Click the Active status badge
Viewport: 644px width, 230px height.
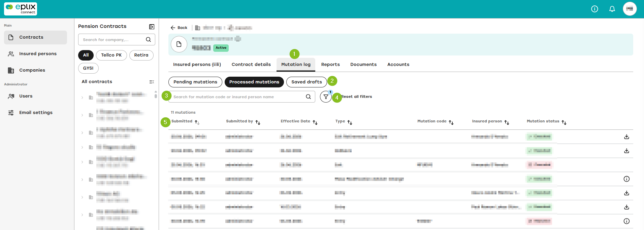221,48
